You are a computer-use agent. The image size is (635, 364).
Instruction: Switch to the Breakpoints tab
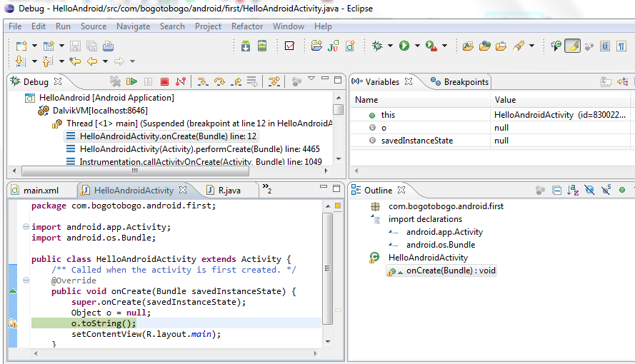point(459,81)
